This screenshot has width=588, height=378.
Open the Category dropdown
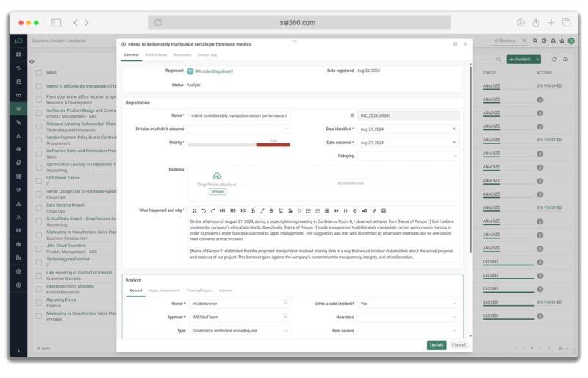point(408,156)
